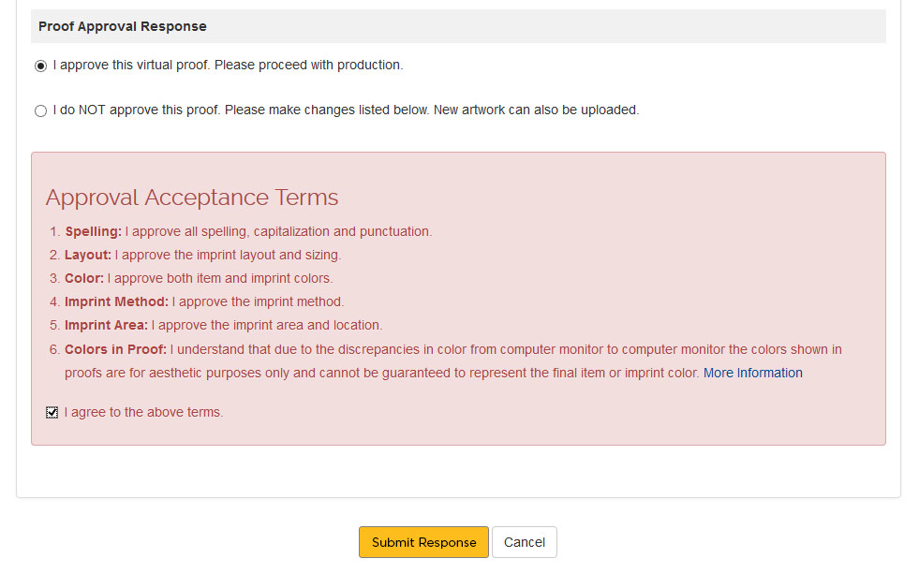
Task: Click the 'I approve the imprint area and location' text
Action: click(x=267, y=325)
